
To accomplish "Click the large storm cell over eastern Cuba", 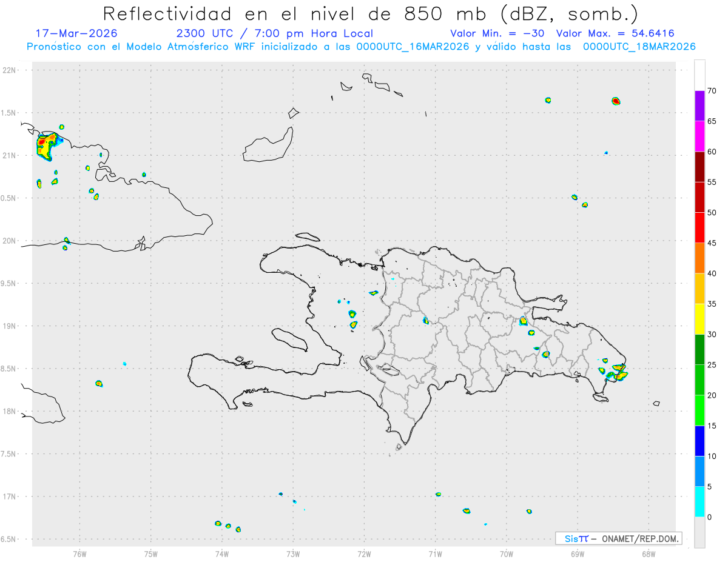I will (49, 147).
